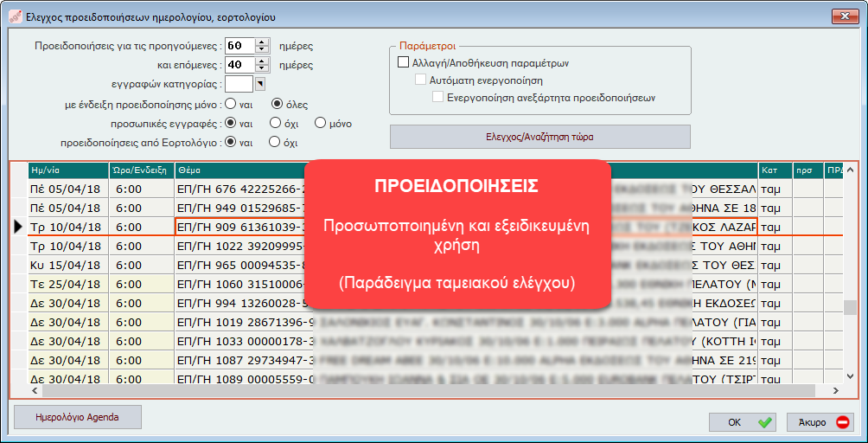Select 'μόνο' for προσωπικές εγγραφές
The image size is (868, 443).
tap(319, 123)
